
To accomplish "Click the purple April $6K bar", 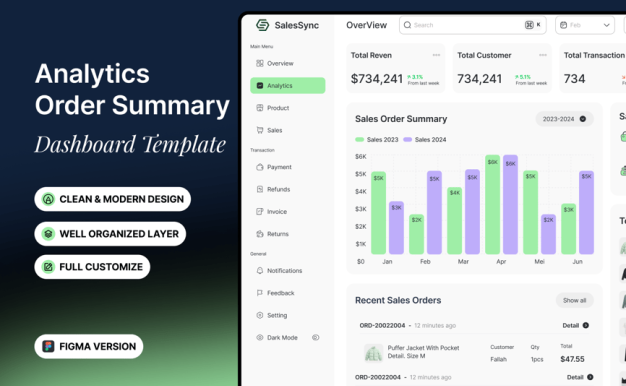I will coord(510,204).
